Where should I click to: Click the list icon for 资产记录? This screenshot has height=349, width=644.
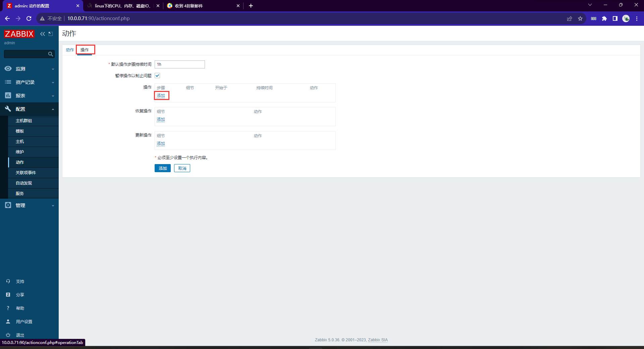tap(8, 82)
